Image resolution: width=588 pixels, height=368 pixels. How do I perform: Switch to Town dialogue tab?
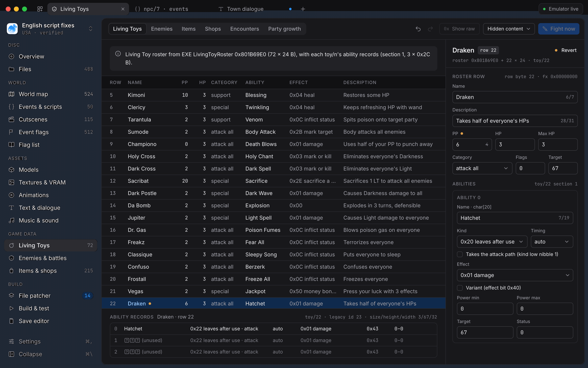click(x=255, y=9)
